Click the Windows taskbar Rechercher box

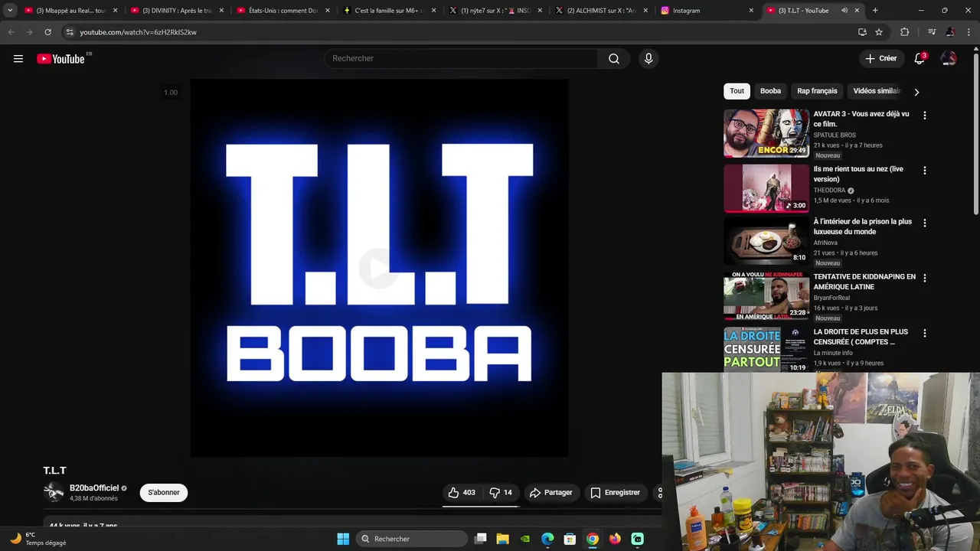coord(412,539)
